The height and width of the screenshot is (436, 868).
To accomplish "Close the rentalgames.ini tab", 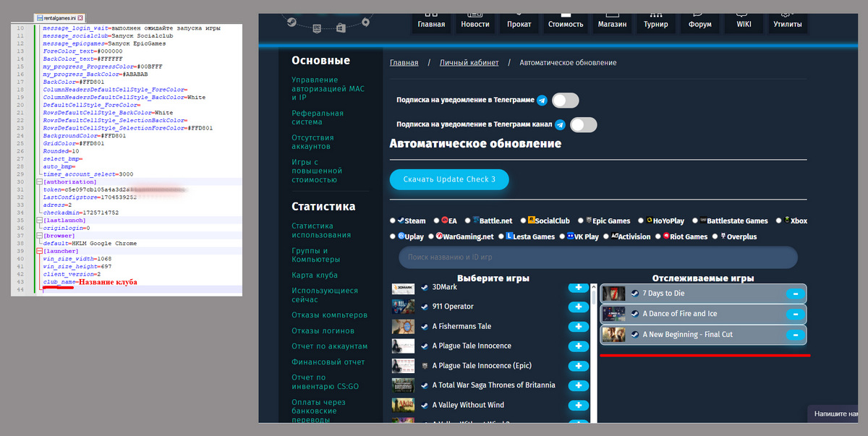I will 80,17.
